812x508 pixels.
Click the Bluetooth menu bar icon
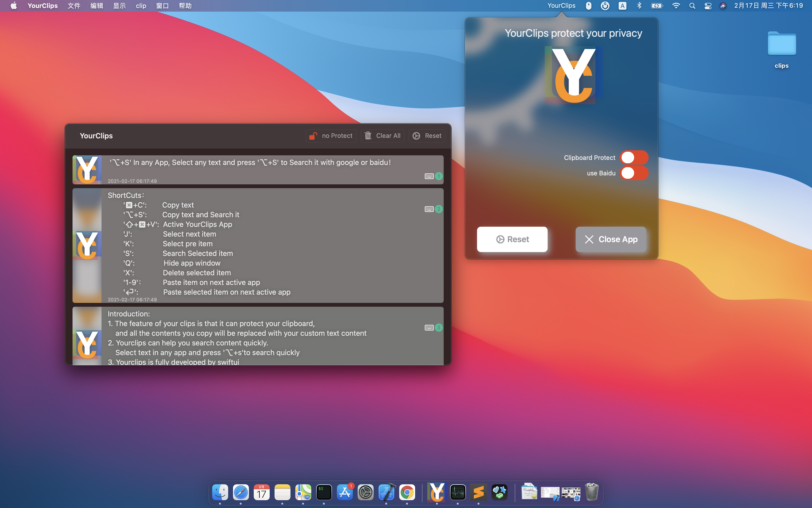[x=639, y=6]
